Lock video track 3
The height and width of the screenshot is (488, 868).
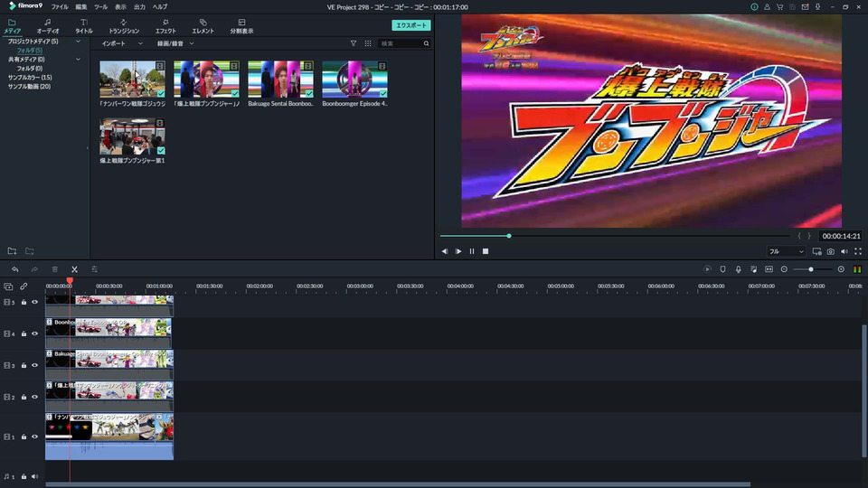coord(24,365)
